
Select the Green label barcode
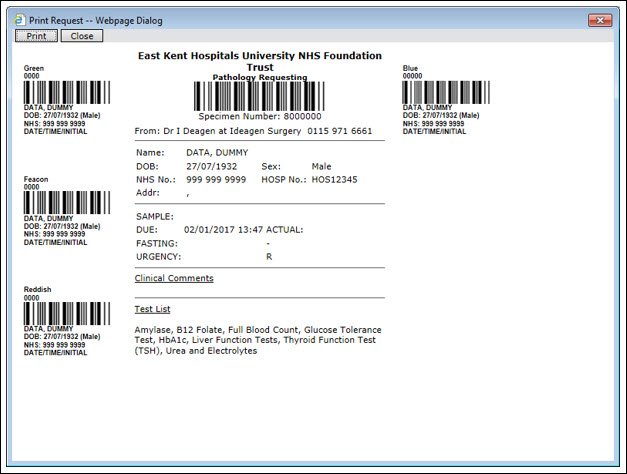67,92
